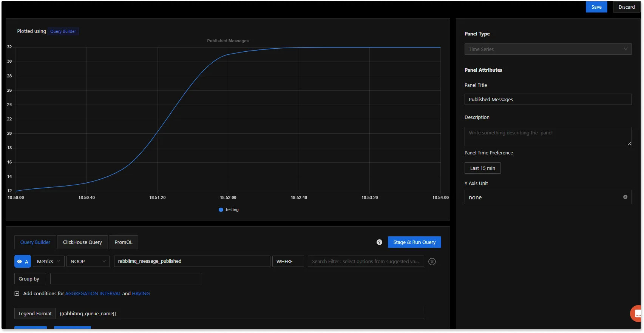Open the Last 15 min time preference

482,168
